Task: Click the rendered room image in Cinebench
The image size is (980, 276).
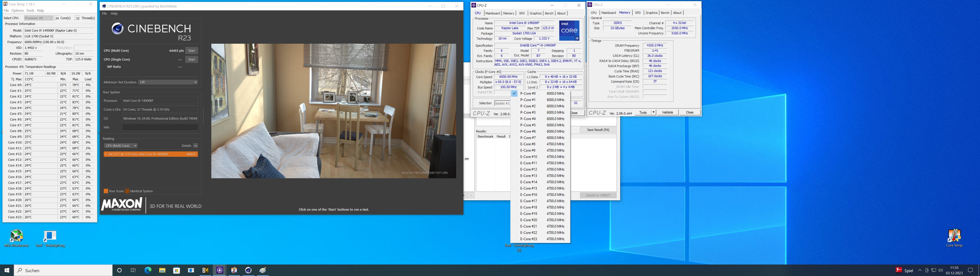Action: coord(334,111)
